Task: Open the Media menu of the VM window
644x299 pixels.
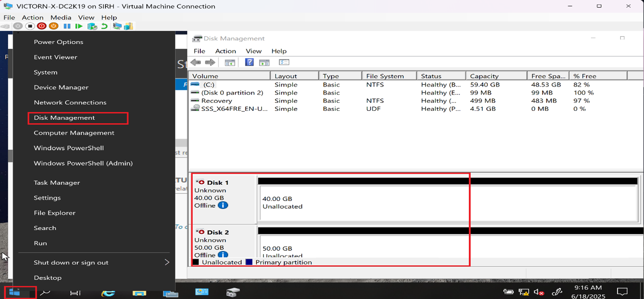Action: coord(60,17)
